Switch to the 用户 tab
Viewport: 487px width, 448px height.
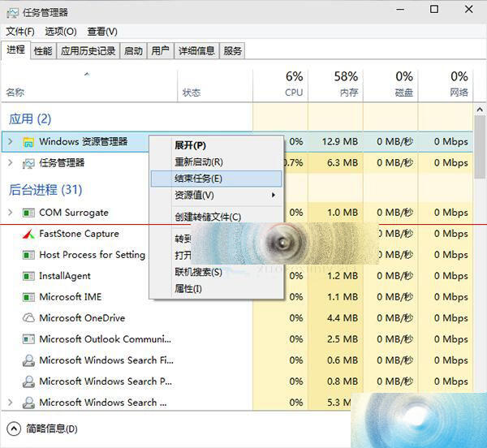click(160, 51)
